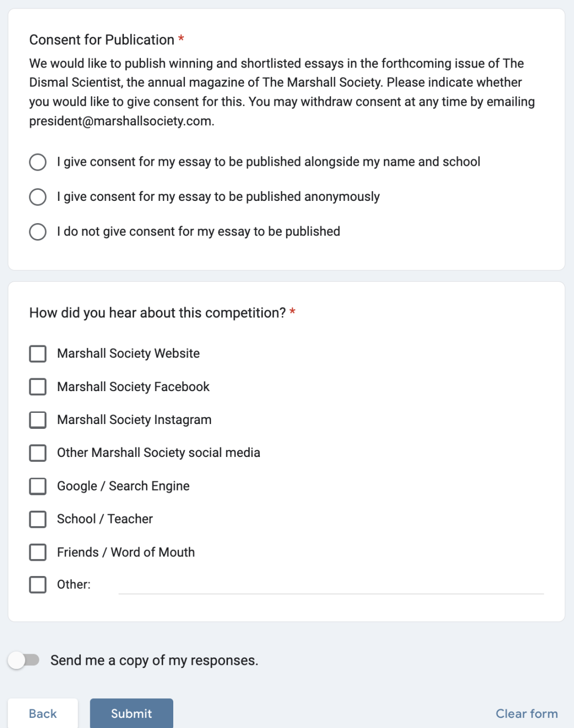Tick School / Teacher checkbox
The height and width of the screenshot is (728, 574).
click(38, 519)
